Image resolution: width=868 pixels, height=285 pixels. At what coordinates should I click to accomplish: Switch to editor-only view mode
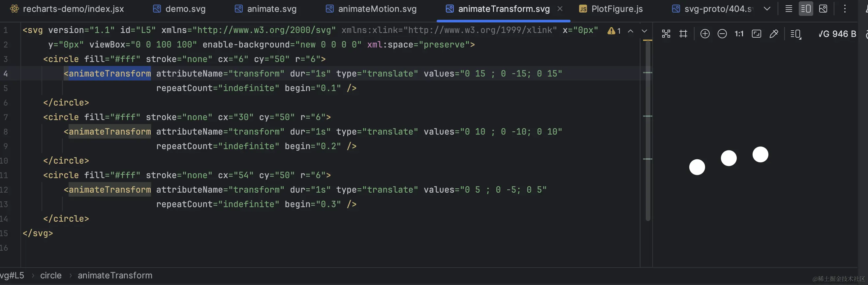coord(789,9)
